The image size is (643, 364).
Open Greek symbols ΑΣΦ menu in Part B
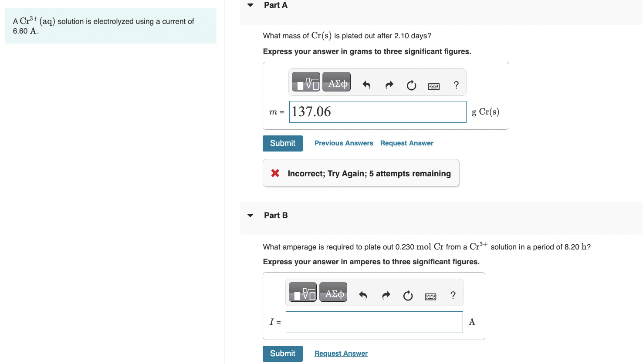point(333,292)
